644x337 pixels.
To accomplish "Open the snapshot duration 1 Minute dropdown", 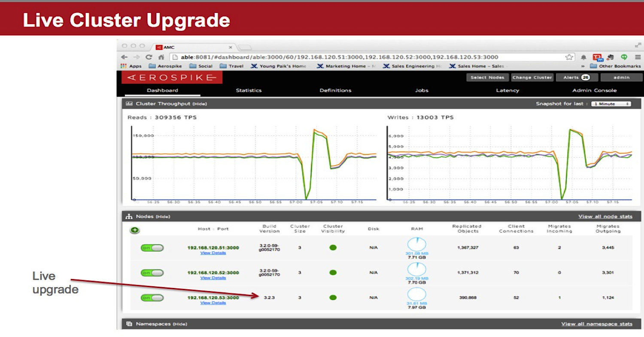I will [611, 104].
